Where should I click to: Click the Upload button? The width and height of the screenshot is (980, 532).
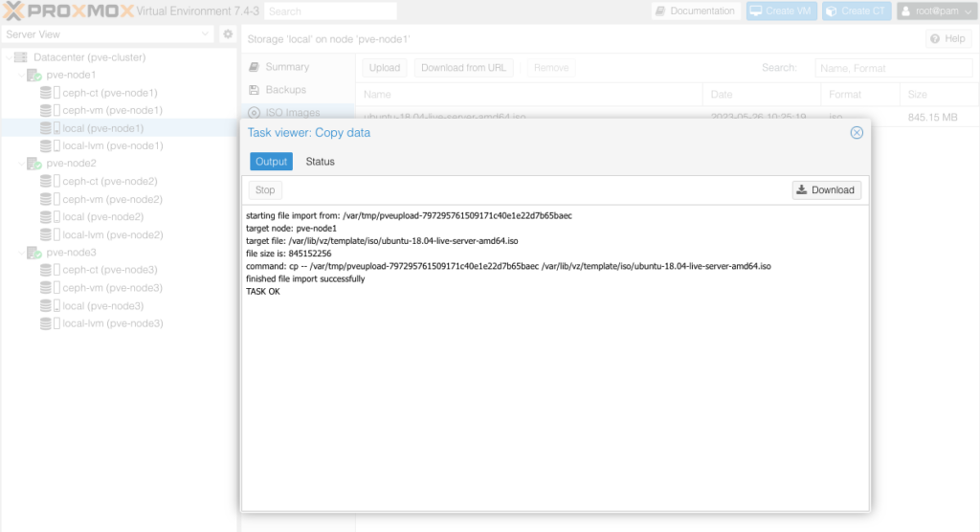pyautogui.click(x=385, y=68)
